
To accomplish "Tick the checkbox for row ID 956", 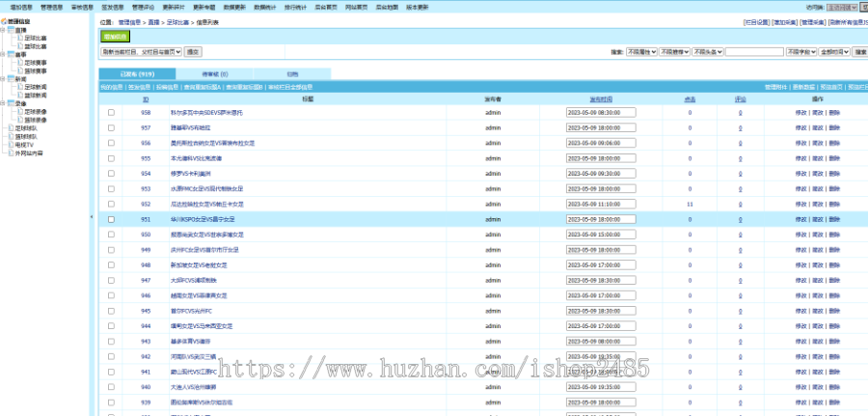I will 111,143.
